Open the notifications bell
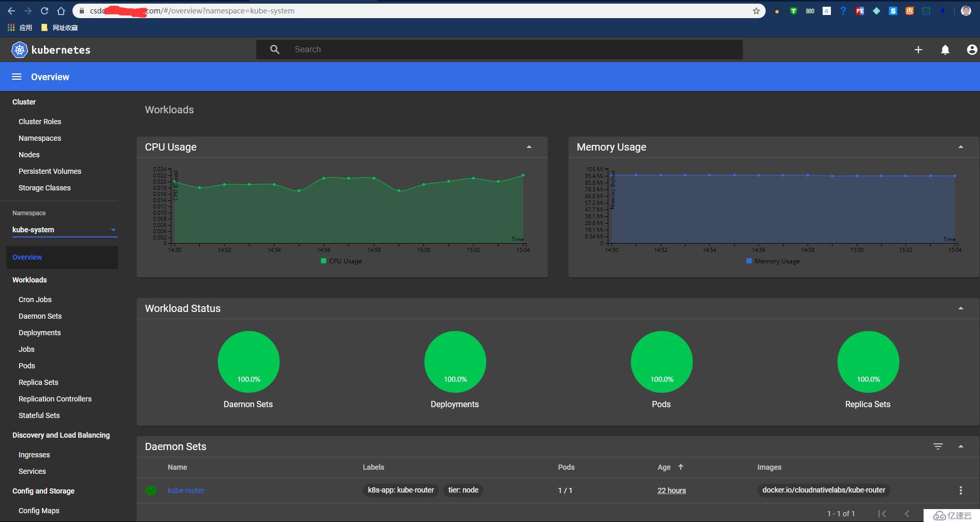980x522 pixels. point(945,50)
